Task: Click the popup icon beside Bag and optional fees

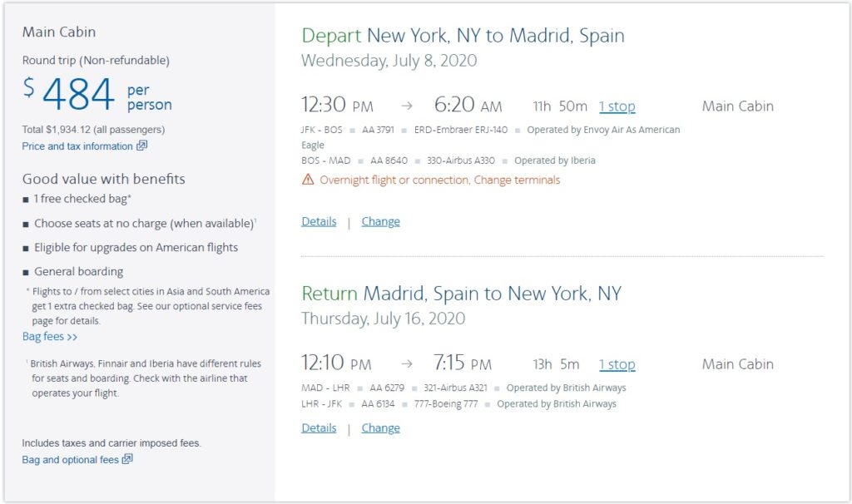Action: pyautogui.click(x=127, y=459)
